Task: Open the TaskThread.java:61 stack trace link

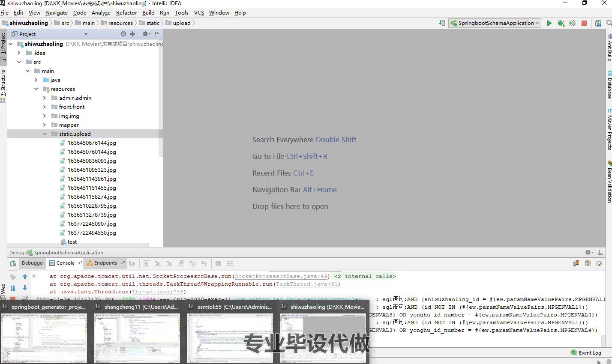Action: click(306, 284)
